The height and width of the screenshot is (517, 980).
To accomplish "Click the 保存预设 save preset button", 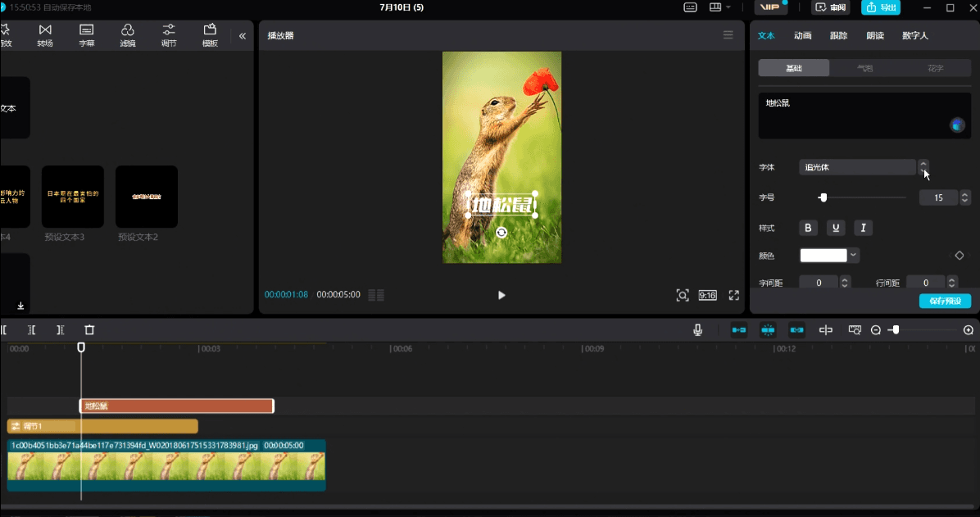I will coord(945,301).
